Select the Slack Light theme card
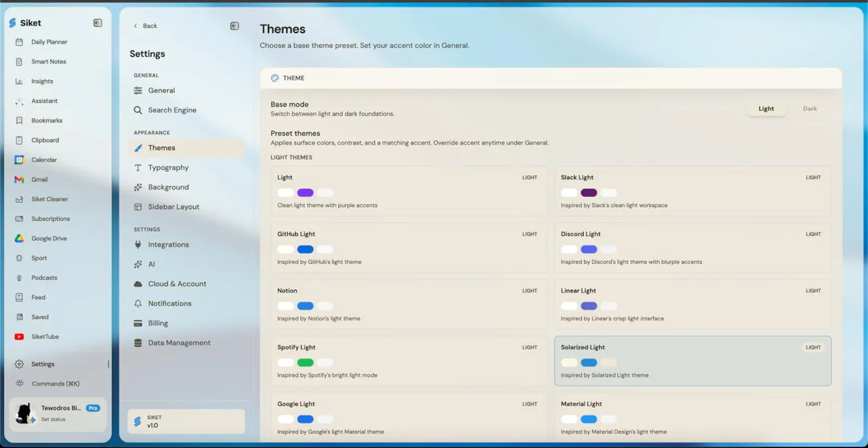The width and height of the screenshot is (868, 448). tap(693, 191)
